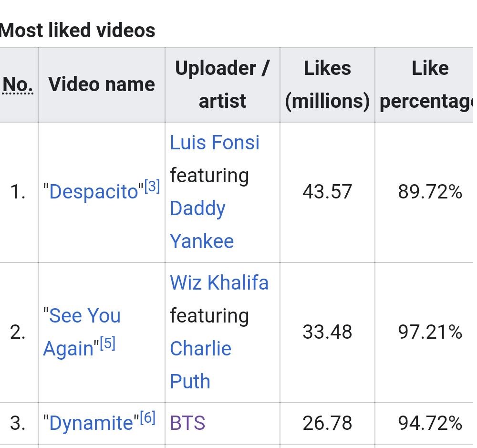
Task: Click reference [5] after See You Again
Action: point(108,344)
